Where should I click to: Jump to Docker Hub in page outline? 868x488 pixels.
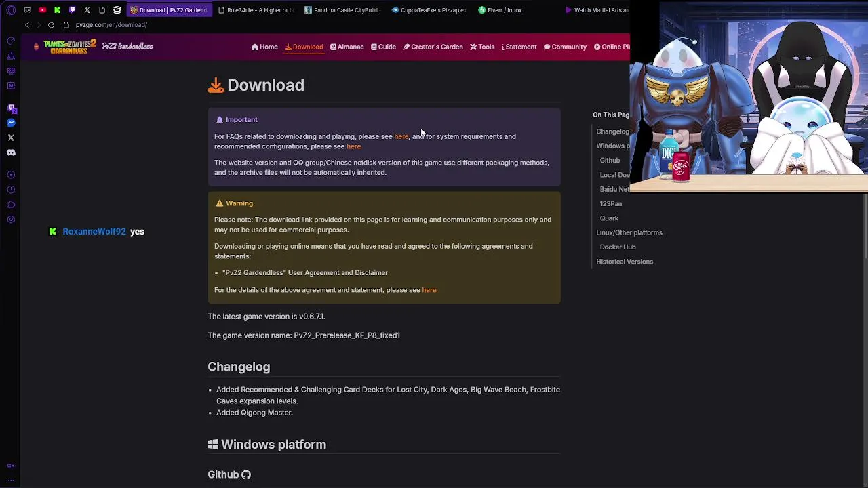click(x=618, y=247)
